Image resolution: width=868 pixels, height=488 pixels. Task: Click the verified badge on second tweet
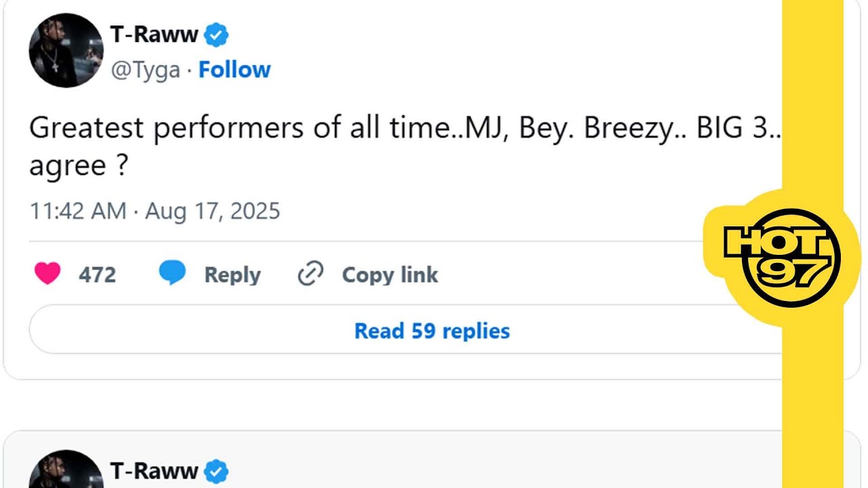pyautogui.click(x=216, y=471)
